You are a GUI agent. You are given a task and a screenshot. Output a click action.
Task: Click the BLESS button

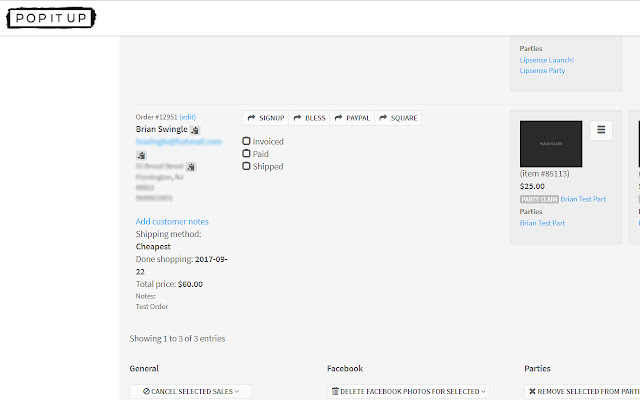click(309, 118)
